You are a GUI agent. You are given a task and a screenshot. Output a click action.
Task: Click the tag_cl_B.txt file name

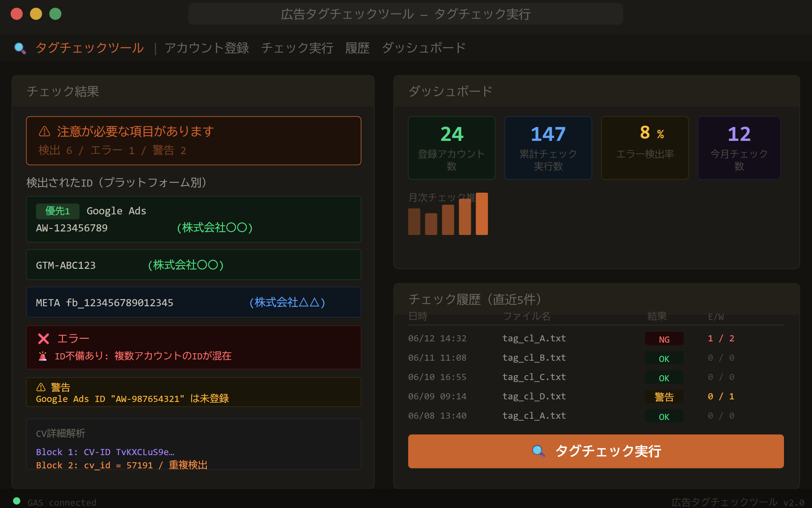534,357
